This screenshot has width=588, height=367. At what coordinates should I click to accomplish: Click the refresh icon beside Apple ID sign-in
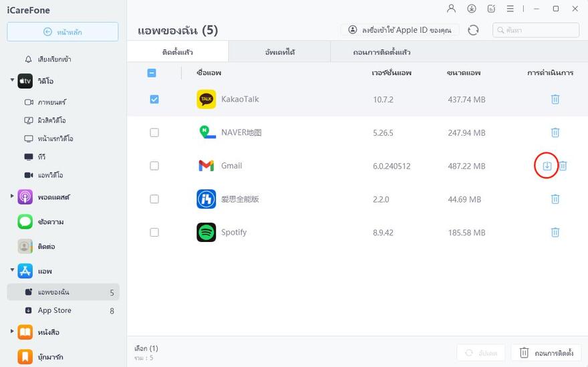[473, 30]
